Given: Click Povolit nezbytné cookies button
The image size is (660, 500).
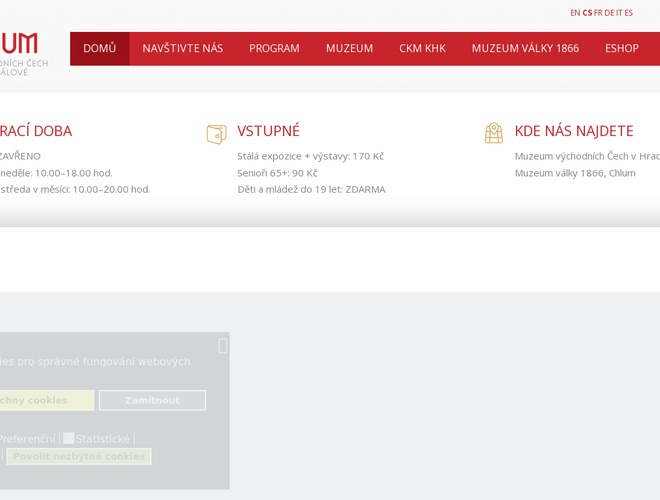Looking at the screenshot, I should point(80,456).
